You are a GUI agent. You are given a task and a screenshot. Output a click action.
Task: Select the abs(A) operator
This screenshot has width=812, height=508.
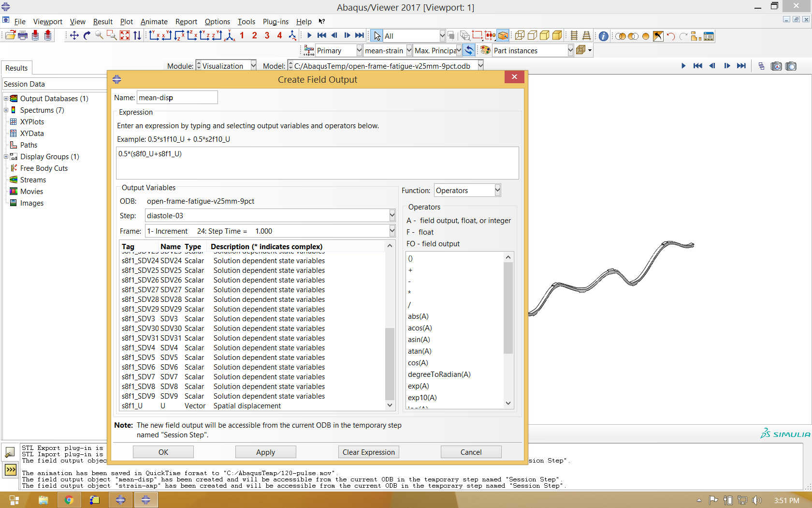pos(418,316)
